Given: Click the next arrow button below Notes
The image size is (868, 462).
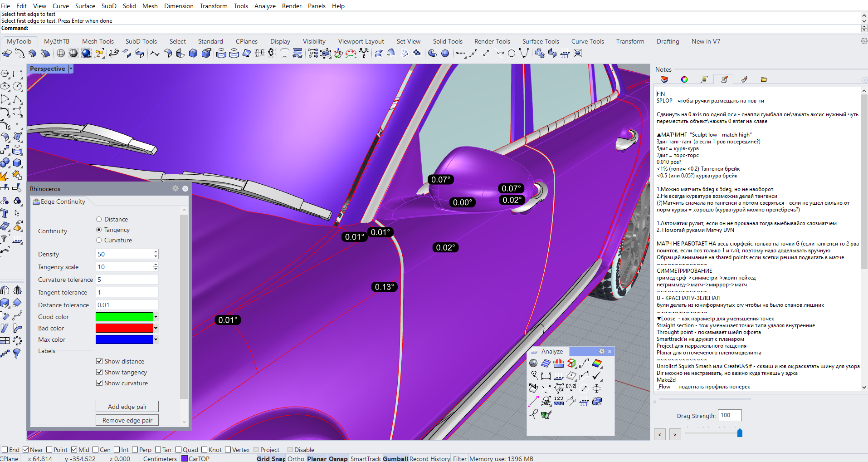Looking at the screenshot, I should coord(675,434).
